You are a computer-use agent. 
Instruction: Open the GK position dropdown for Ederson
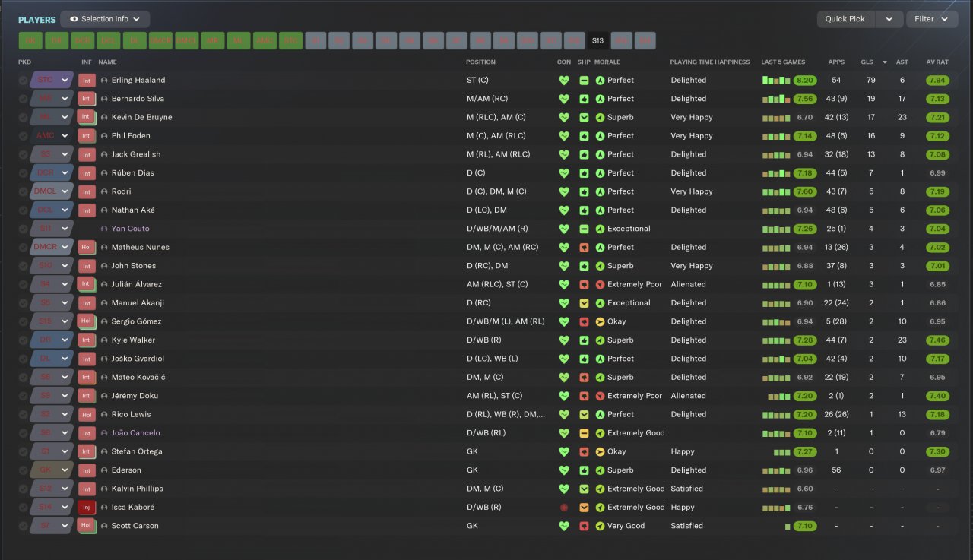52,470
